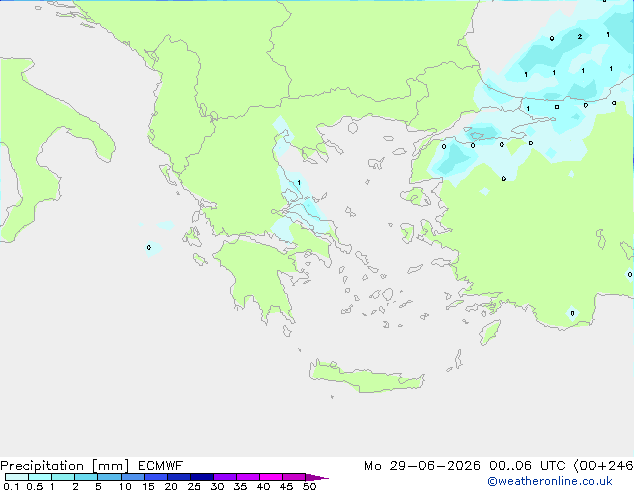Pick the 20–25 mm dark blue legend swatch

pyautogui.click(x=179, y=477)
